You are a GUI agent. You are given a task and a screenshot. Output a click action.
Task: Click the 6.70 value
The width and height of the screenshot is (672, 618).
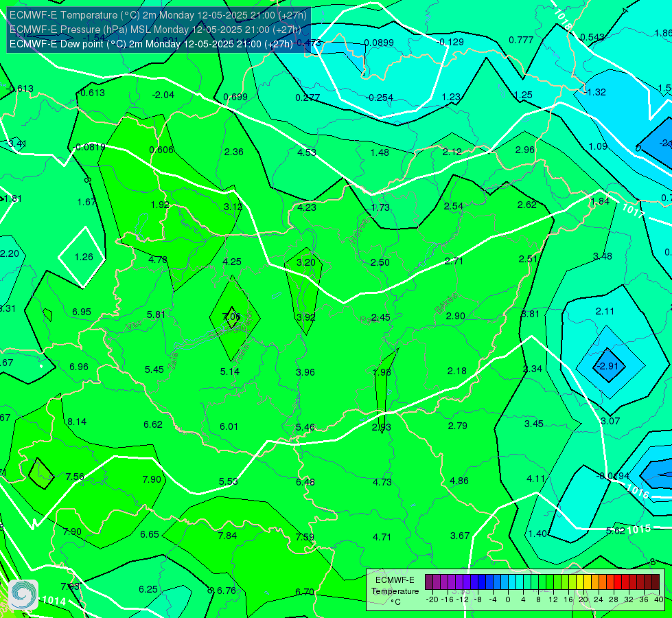click(x=305, y=592)
